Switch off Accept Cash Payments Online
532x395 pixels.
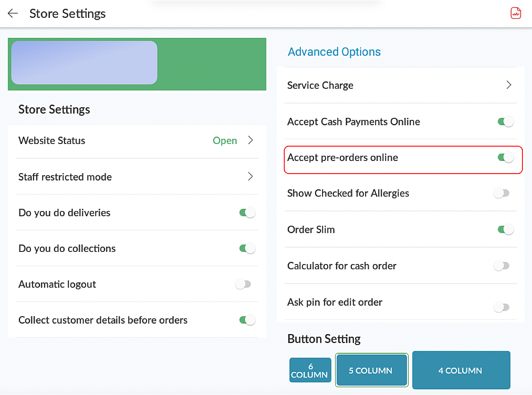[x=506, y=122]
